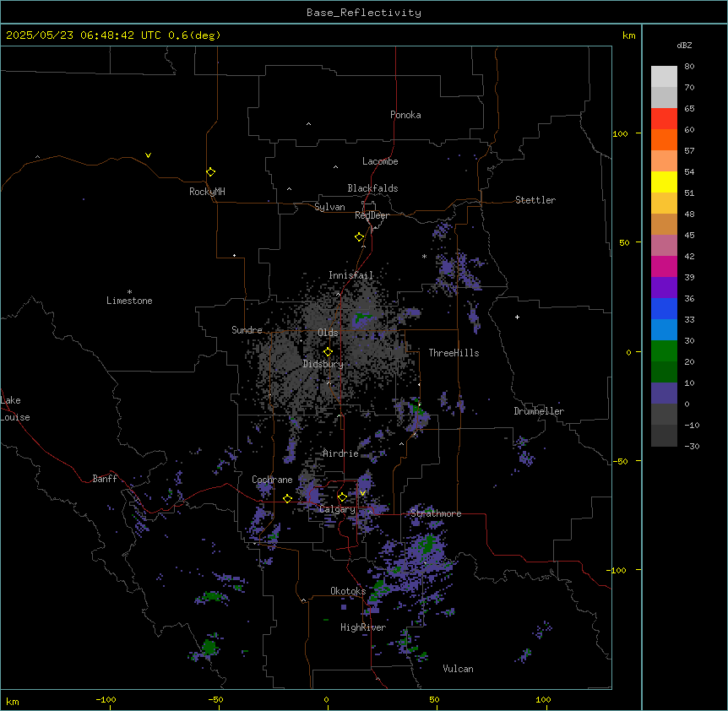Click the Blackfalds label

click(372, 188)
